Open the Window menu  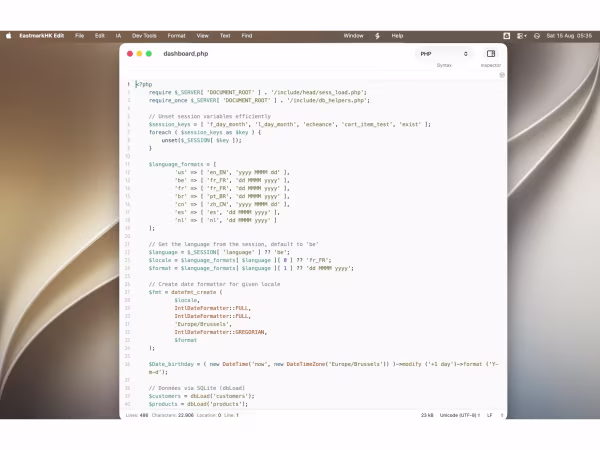[x=353, y=36]
